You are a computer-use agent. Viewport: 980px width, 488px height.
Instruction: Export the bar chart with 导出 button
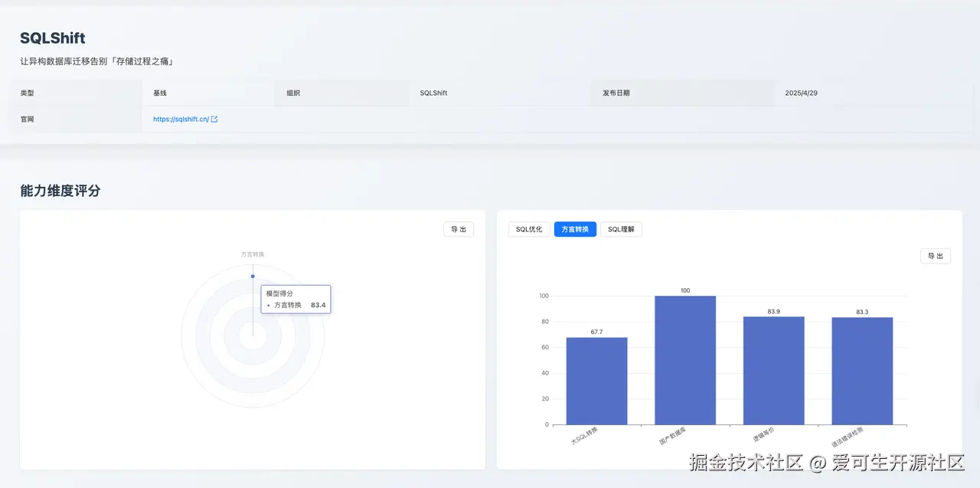pyautogui.click(x=936, y=256)
